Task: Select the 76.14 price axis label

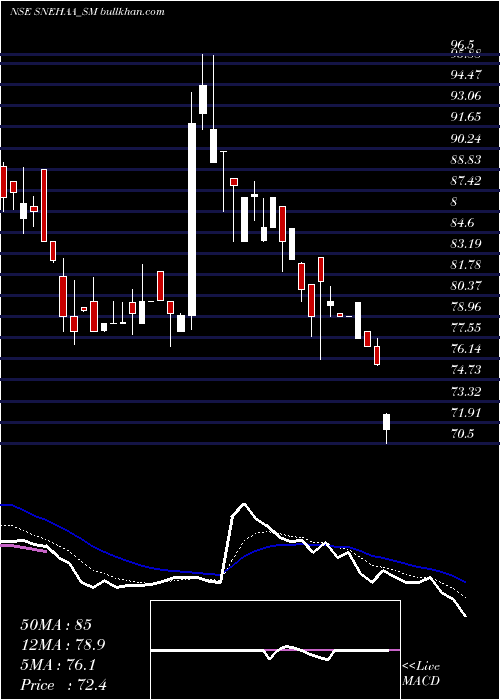Action: coord(466,349)
